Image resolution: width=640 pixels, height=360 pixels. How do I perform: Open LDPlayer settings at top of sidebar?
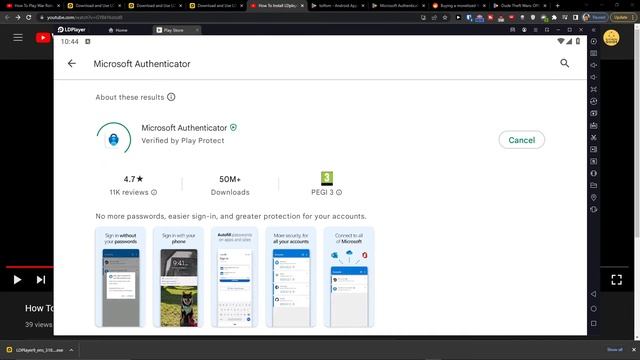594,41
